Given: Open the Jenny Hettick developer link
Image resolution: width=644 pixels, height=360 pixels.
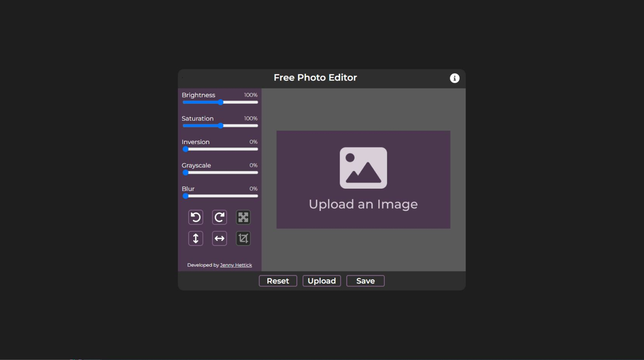Looking at the screenshot, I should click(x=236, y=265).
